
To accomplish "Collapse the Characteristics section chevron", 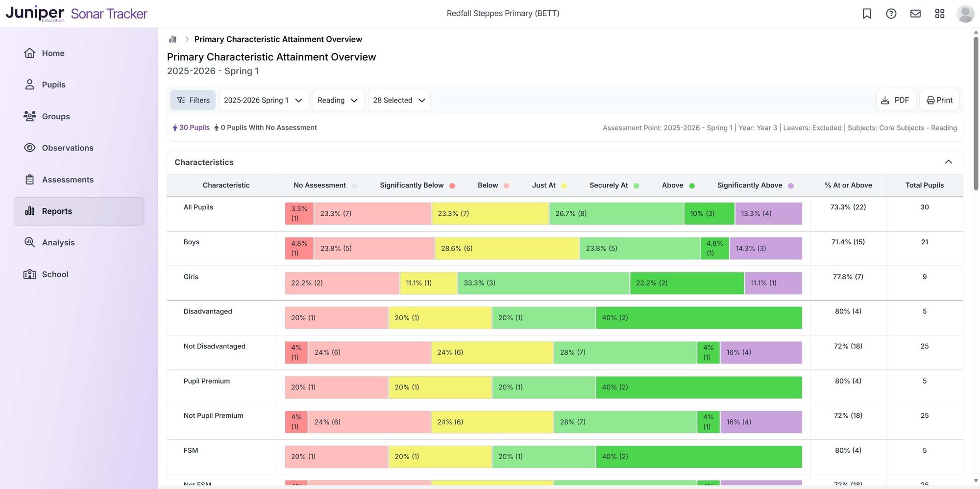I will point(949,161).
